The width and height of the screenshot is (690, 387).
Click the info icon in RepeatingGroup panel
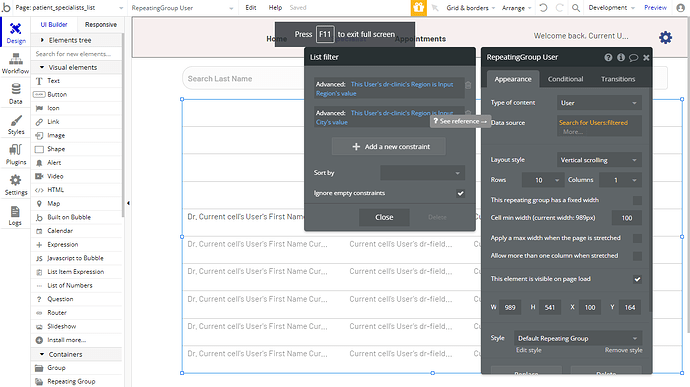pyautogui.click(x=621, y=57)
